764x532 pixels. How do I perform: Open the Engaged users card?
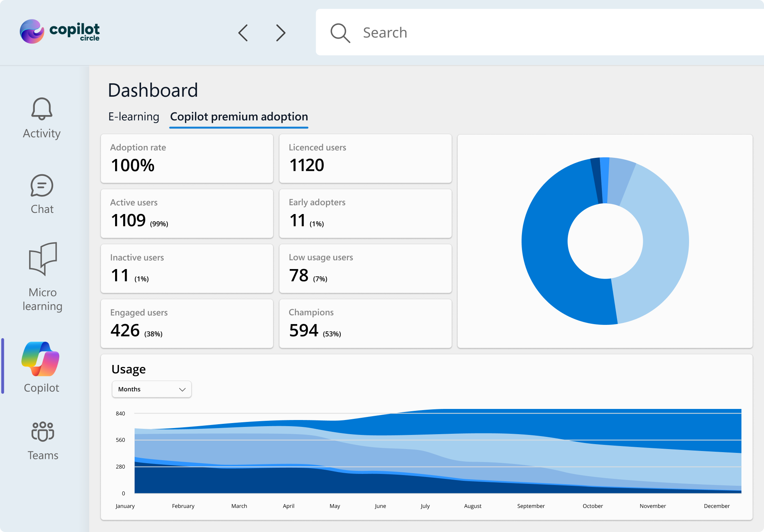click(x=187, y=323)
